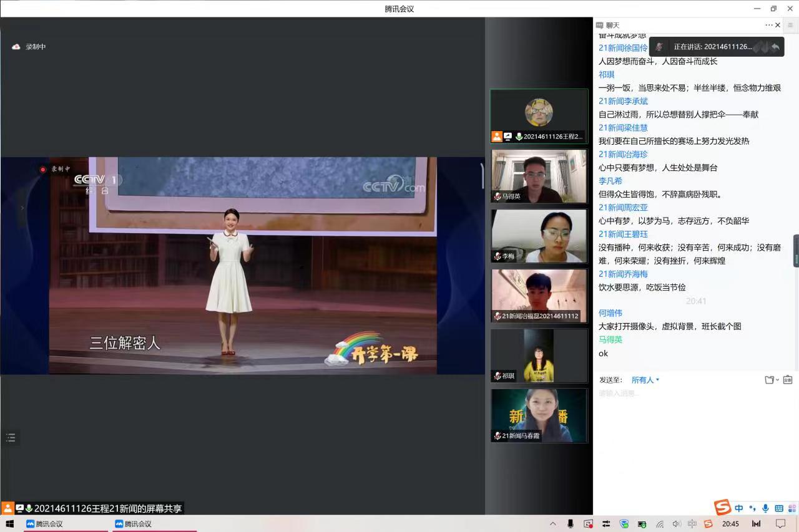Screen dimensions: 799x532
Task: Click muted mic icon on 21新闻冶福磊's tile
Action: coord(498,316)
